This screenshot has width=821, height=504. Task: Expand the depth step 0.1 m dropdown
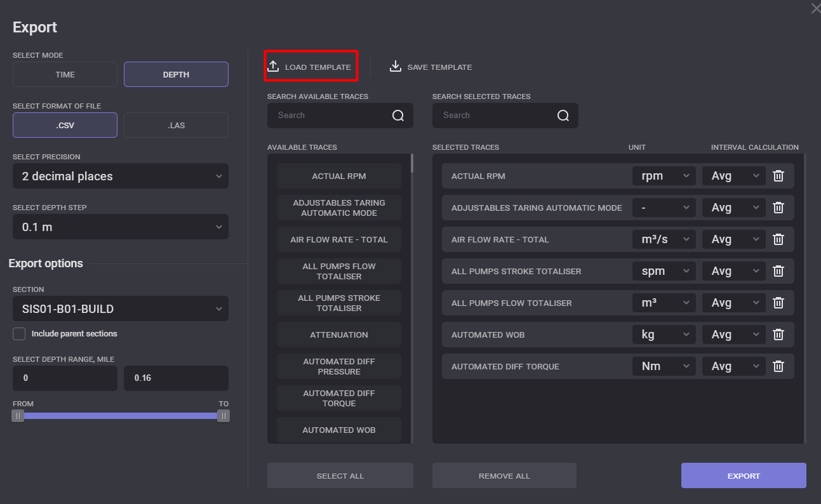121,227
